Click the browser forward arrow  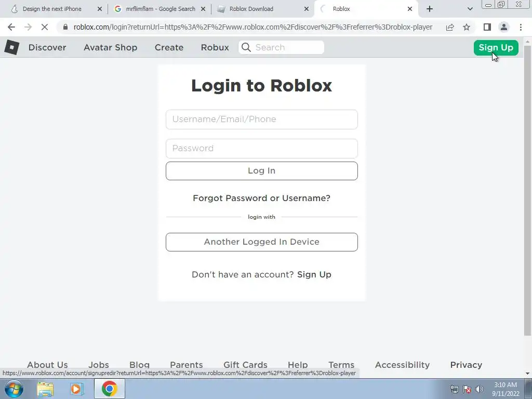28,27
